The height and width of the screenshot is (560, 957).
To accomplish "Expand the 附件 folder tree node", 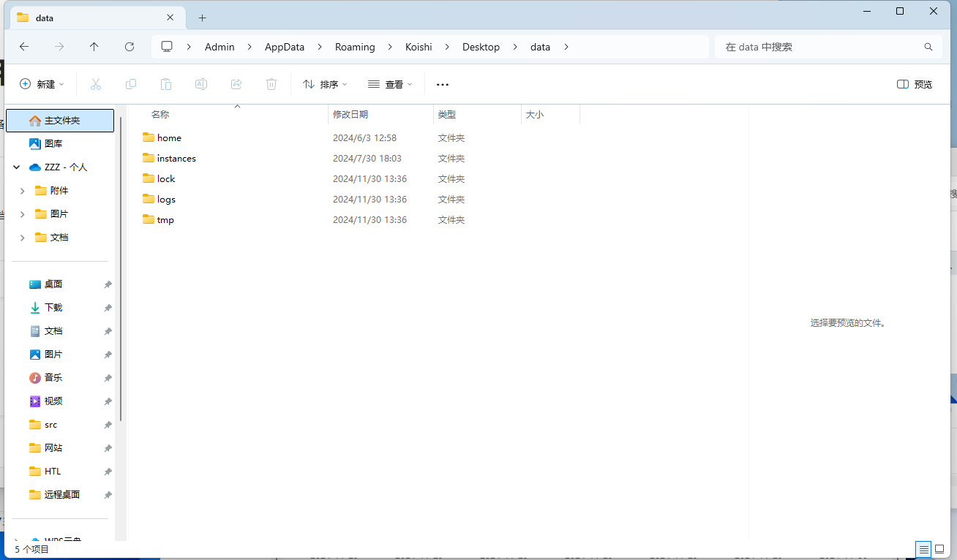I will (x=22, y=191).
